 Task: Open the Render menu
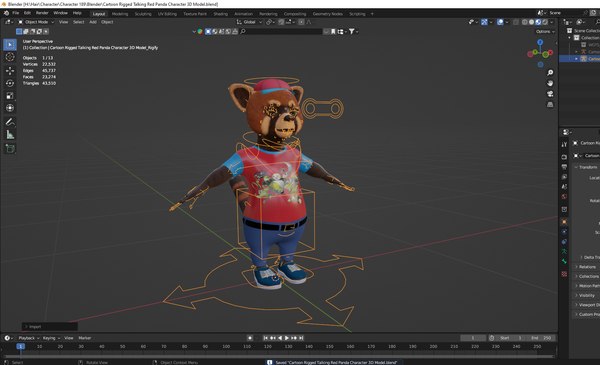42,13
